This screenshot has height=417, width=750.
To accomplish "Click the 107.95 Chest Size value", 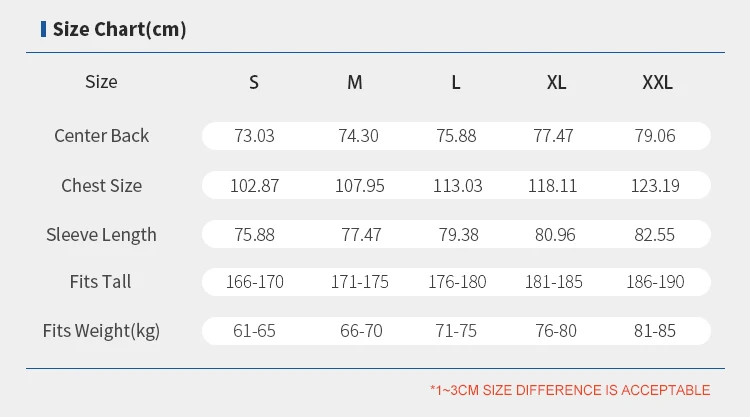I will (355, 185).
